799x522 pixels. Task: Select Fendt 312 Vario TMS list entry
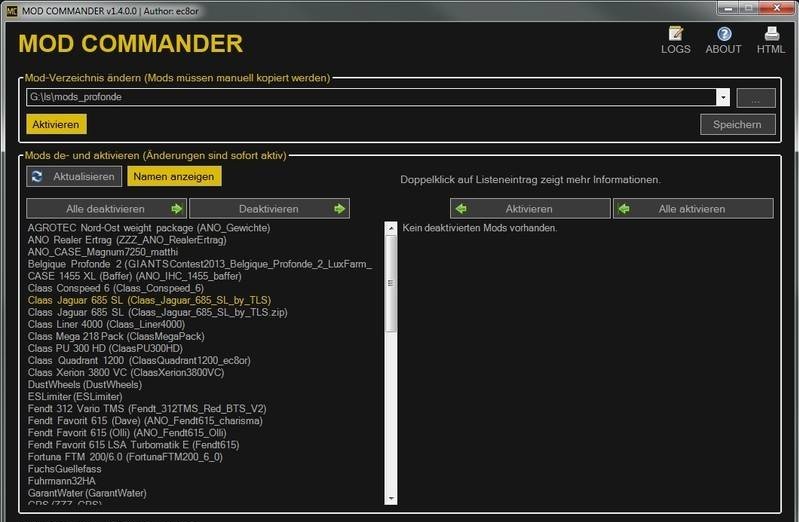pos(147,408)
